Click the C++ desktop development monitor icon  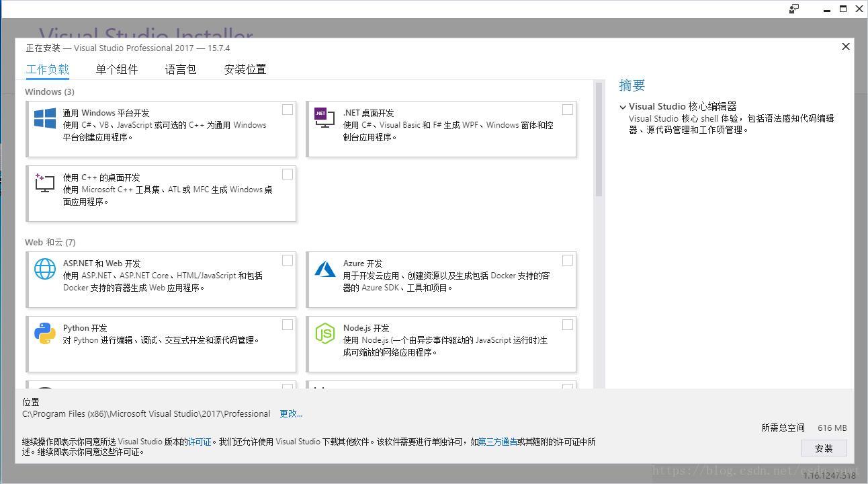45,183
